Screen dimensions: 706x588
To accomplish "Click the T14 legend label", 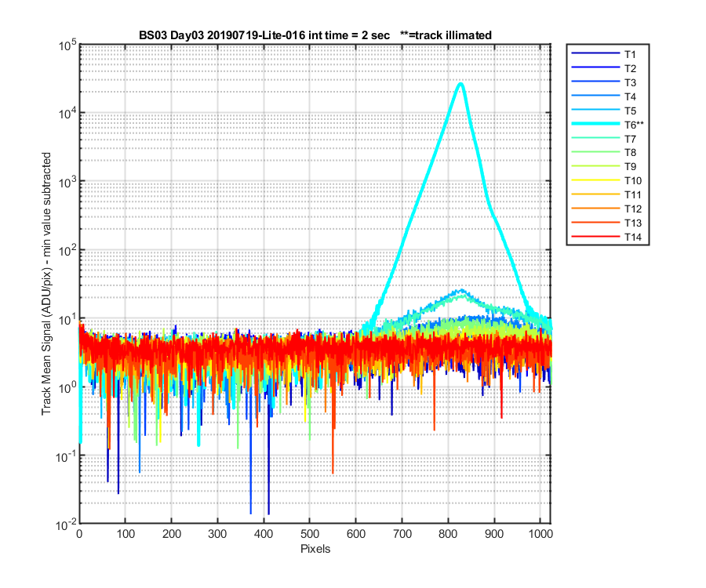I will pos(632,237).
